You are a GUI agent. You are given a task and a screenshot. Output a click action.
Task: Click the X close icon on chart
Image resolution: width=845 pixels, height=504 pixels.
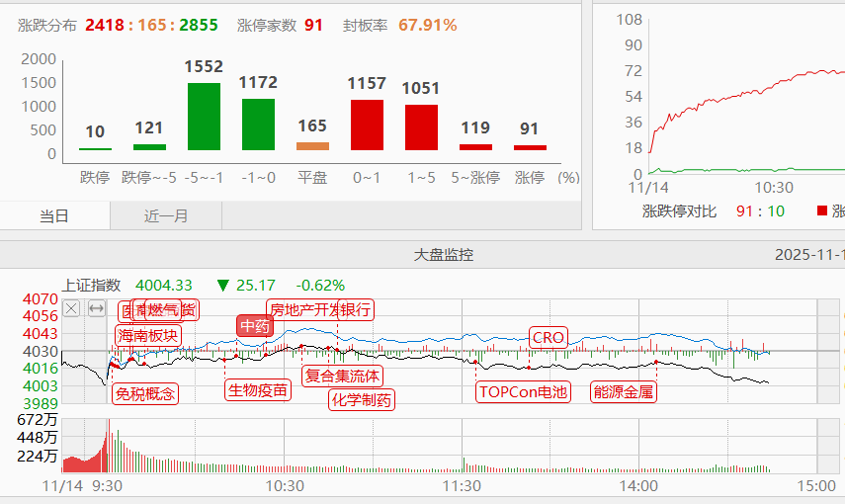click(x=71, y=308)
